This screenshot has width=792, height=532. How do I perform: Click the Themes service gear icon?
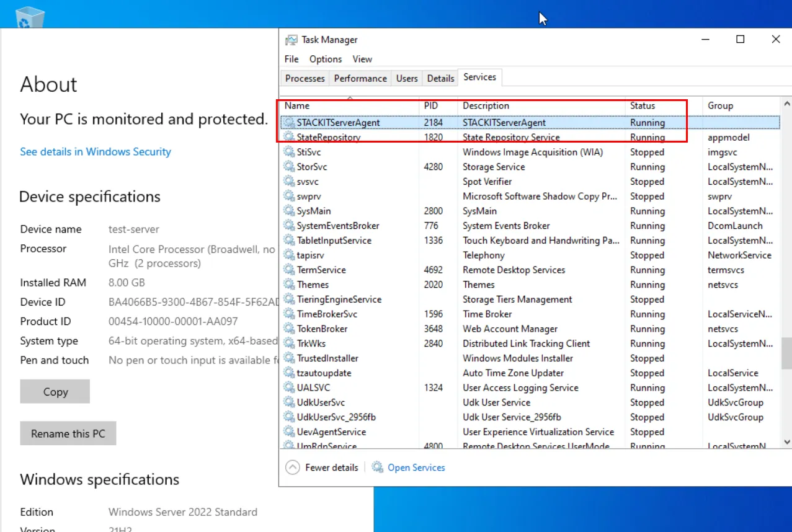(289, 284)
